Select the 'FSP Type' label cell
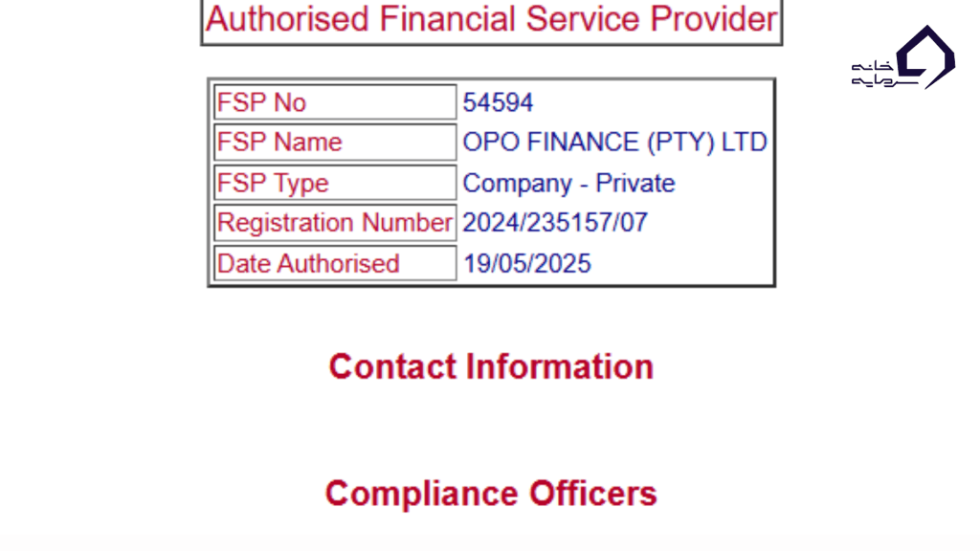The image size is (980, 551). click(x=335, y=183)
